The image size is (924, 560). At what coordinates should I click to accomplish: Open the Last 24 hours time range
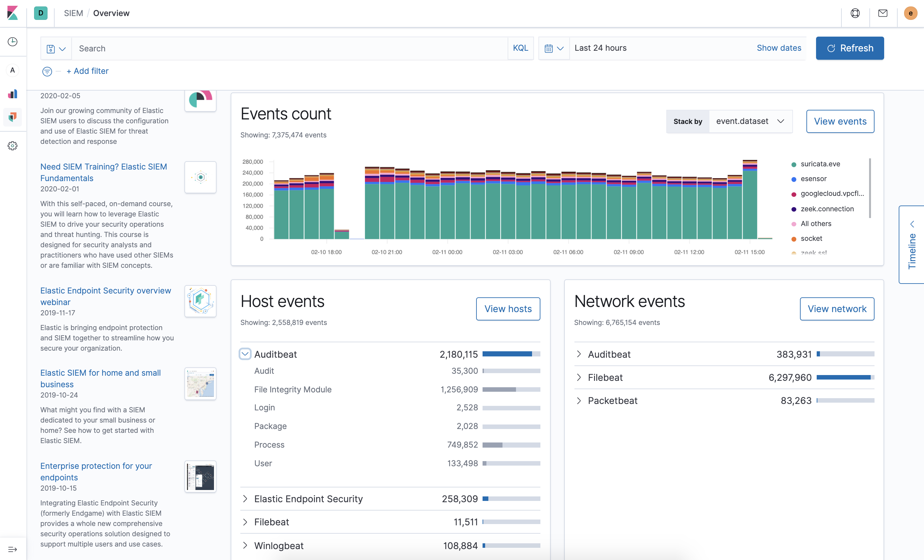coord(600,48)
